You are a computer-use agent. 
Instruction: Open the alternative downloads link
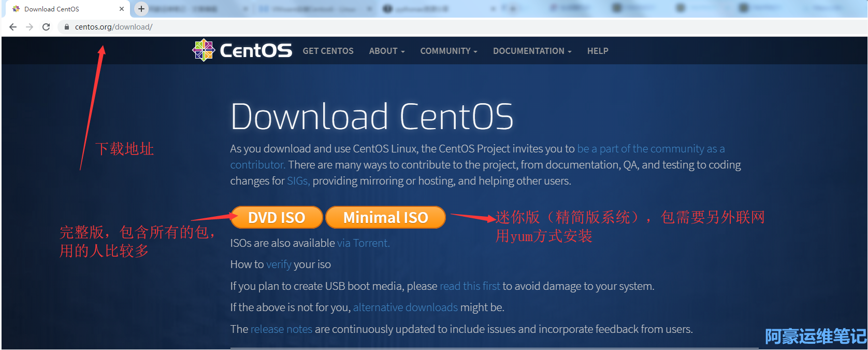point(405,307)
